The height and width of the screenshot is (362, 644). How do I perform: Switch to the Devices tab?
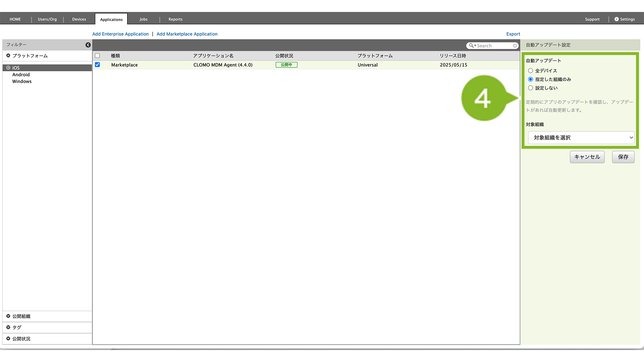coord(79,19)
